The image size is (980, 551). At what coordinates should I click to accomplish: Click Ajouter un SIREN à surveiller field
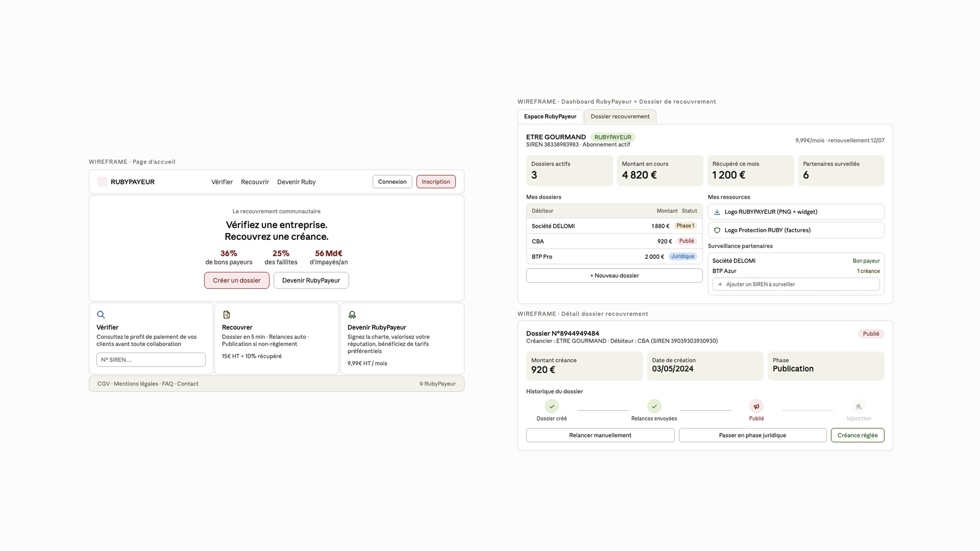tap(796, 284)
